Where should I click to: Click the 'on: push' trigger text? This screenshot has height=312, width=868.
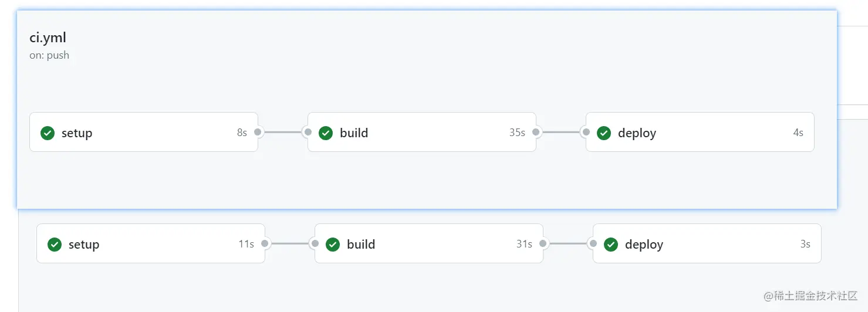pyautogui.click(x=49, y=55)
